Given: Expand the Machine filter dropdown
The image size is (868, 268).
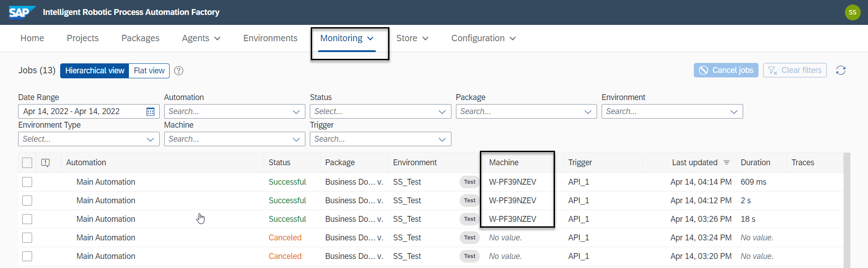Looking at the screenshot, I should [x=296, y=139].
